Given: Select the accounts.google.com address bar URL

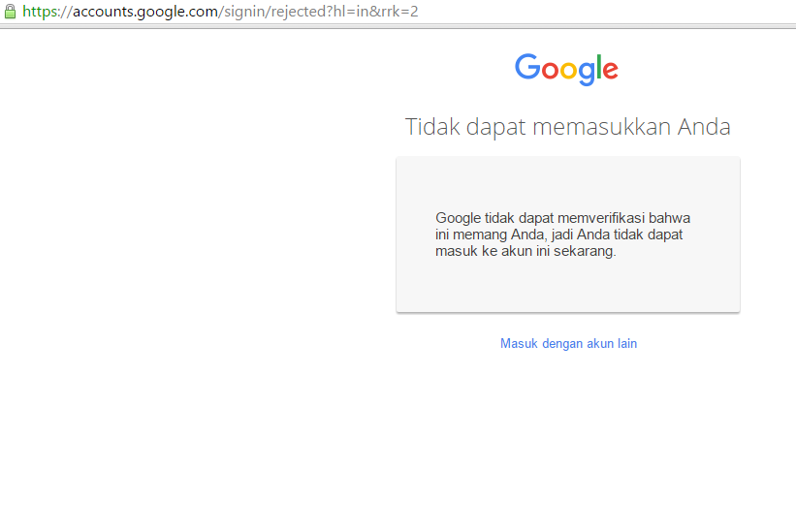Looking at the screenshot, I should click(220, 12).
